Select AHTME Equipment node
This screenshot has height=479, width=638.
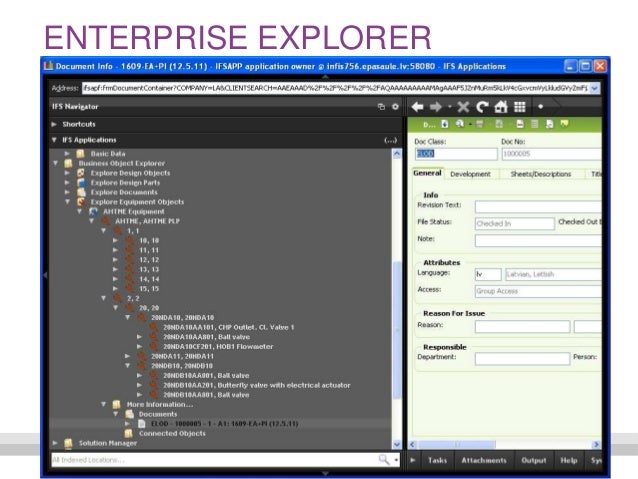[133, 212]
